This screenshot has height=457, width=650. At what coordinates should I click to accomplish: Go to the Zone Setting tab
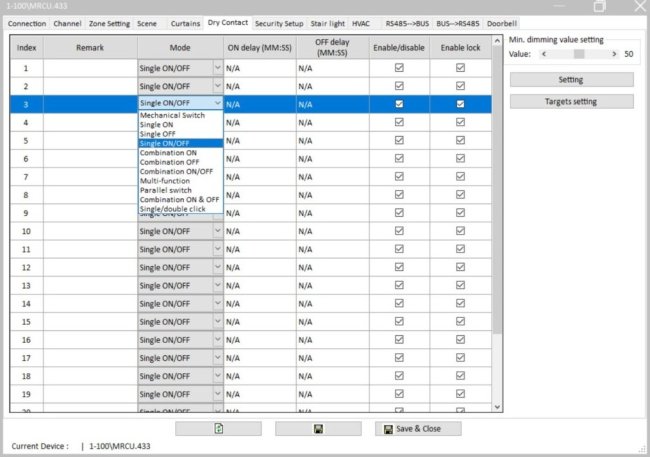pyautogui.click(x=110, y=23)
